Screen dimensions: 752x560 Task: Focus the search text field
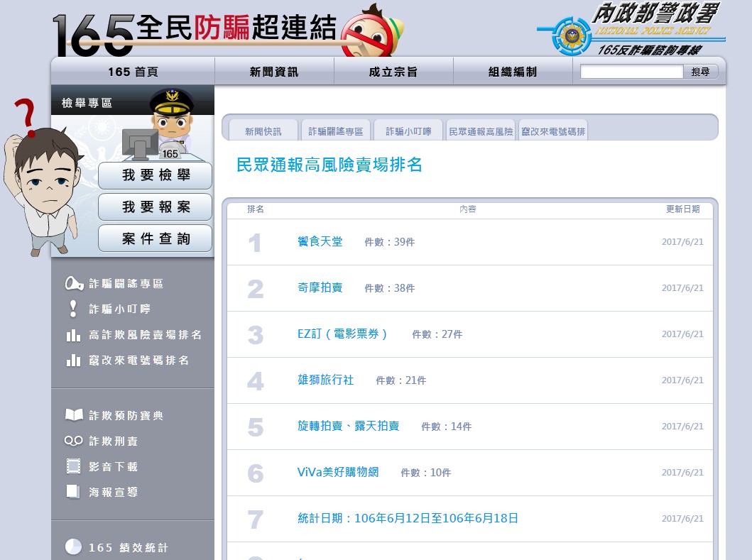[x=631, y=72]
